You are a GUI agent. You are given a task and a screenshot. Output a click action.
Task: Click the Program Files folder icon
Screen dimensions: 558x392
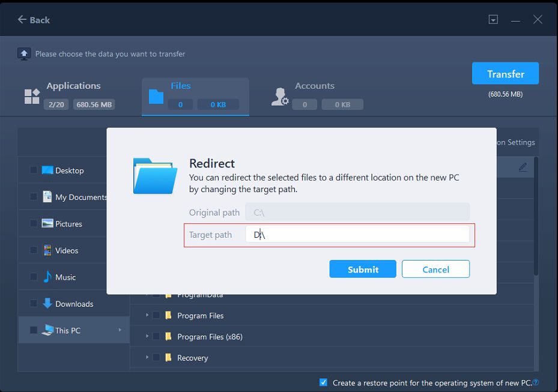168,315
